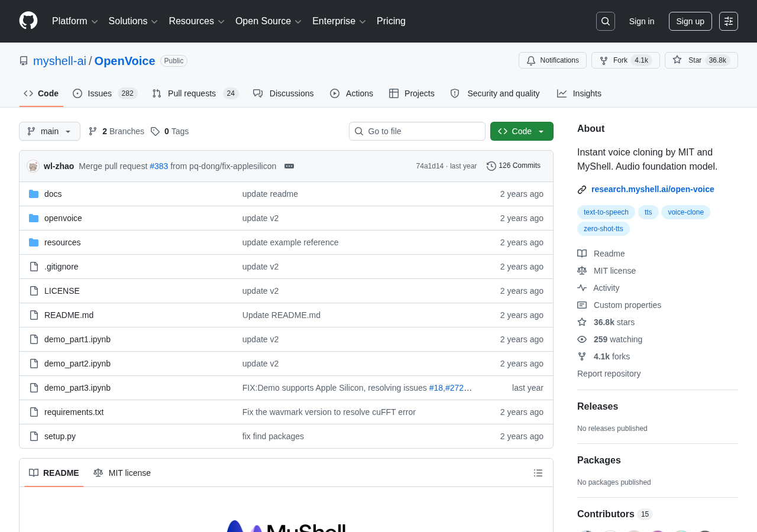
Task: Click the history clock icon by 126 Commits
Action: tap(491, 166)
